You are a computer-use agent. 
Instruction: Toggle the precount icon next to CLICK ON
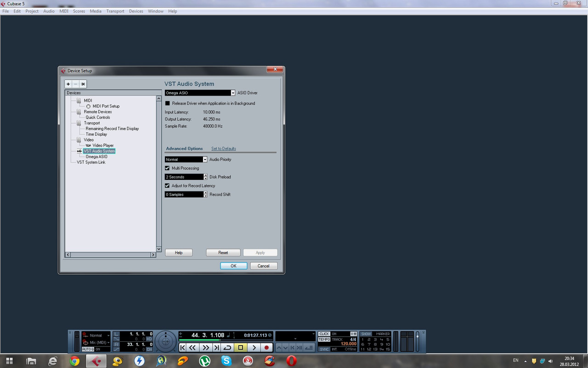[x=353, y=333]
